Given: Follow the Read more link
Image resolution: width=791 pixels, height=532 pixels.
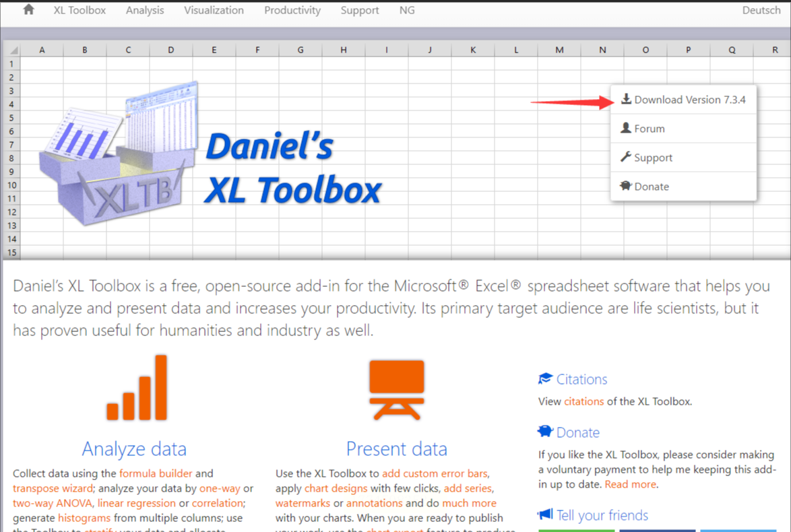Looking at the screenshot, I should pos(631,484).
